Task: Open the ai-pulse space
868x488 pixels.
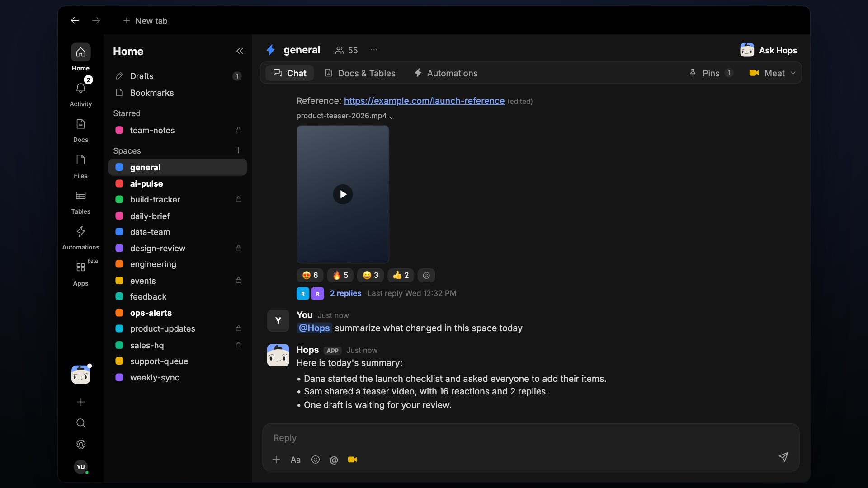Action: (x=178, y=183)
